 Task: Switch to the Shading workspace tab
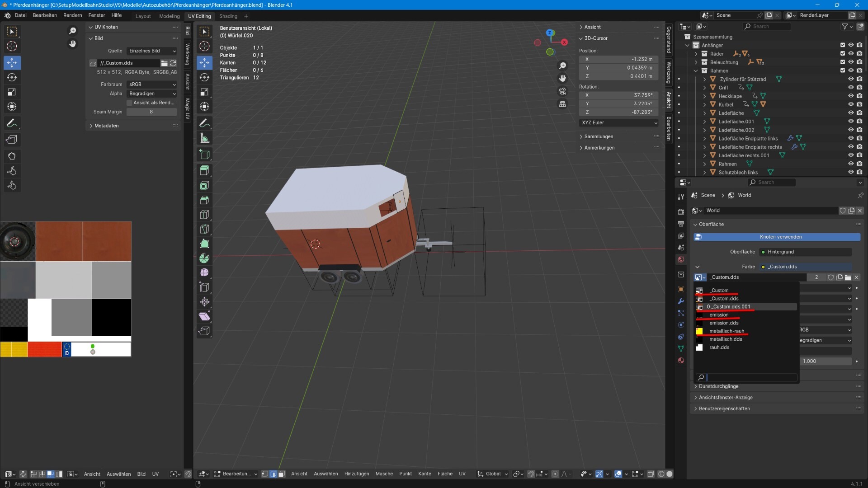pos(228,16)
